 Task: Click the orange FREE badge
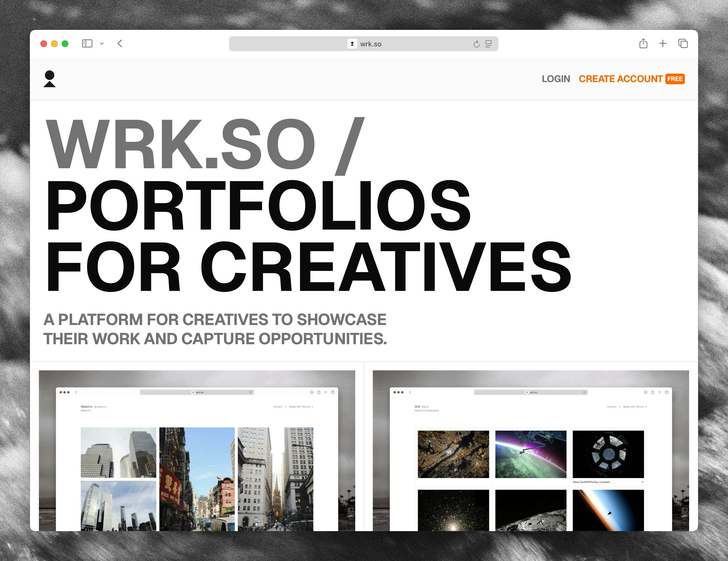(x=675, y=79)
